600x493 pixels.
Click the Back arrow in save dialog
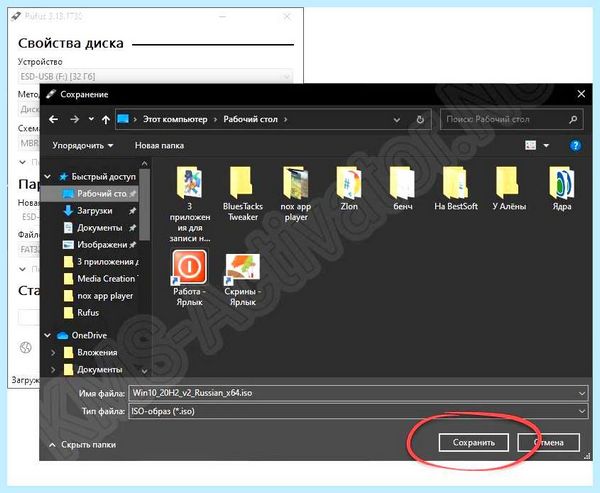pos(54,119)
